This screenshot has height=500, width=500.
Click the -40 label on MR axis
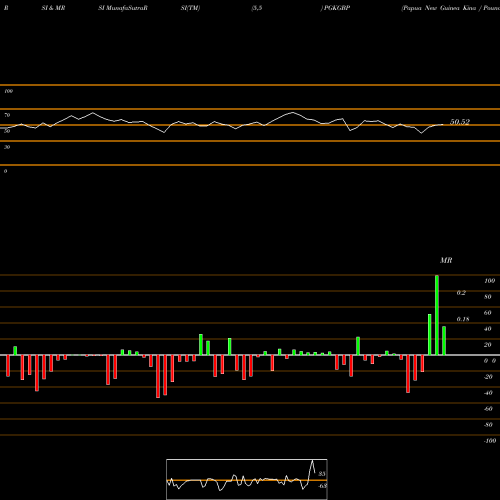tap(488, 393)
